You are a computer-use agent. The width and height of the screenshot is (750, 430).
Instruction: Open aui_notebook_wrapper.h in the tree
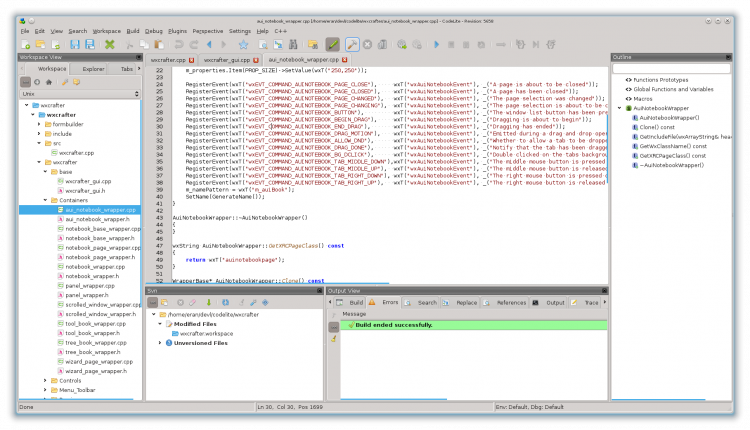97,219
